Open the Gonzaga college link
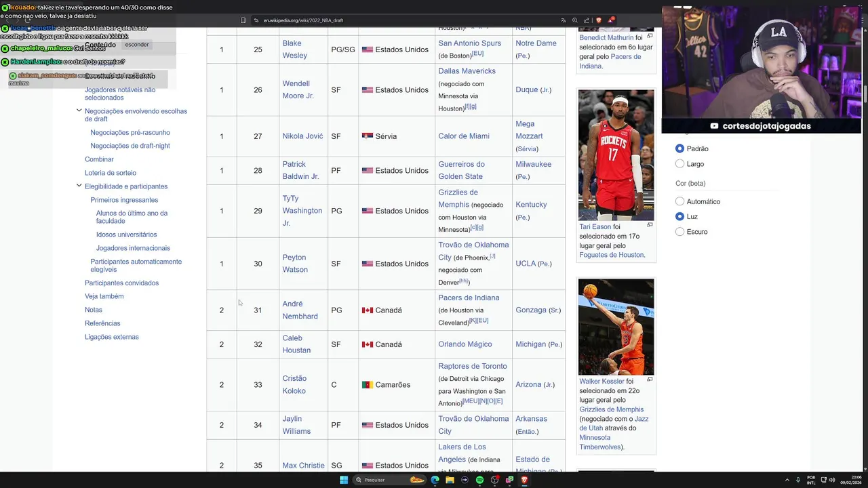 (531, 310)
